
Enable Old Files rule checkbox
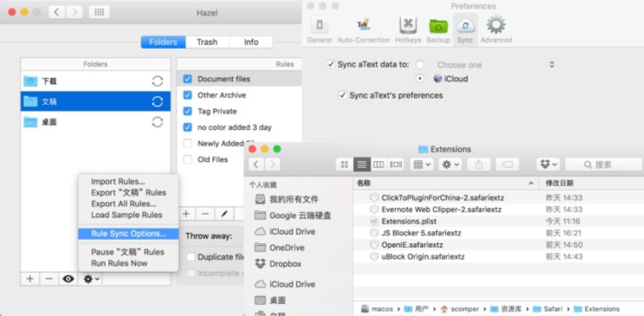pyautogui.click(x=188, y=160)
